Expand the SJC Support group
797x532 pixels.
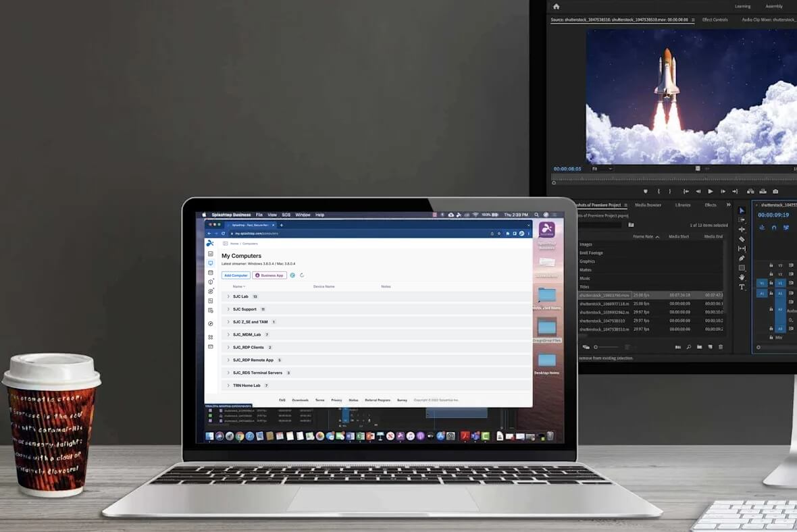point(228,309)
